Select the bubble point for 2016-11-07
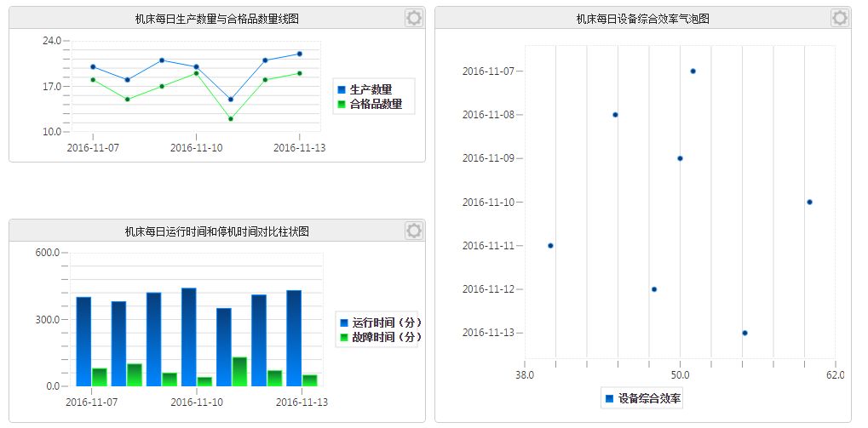The height and width of the screenshot is (428, 868). click(x=693, y=71)
